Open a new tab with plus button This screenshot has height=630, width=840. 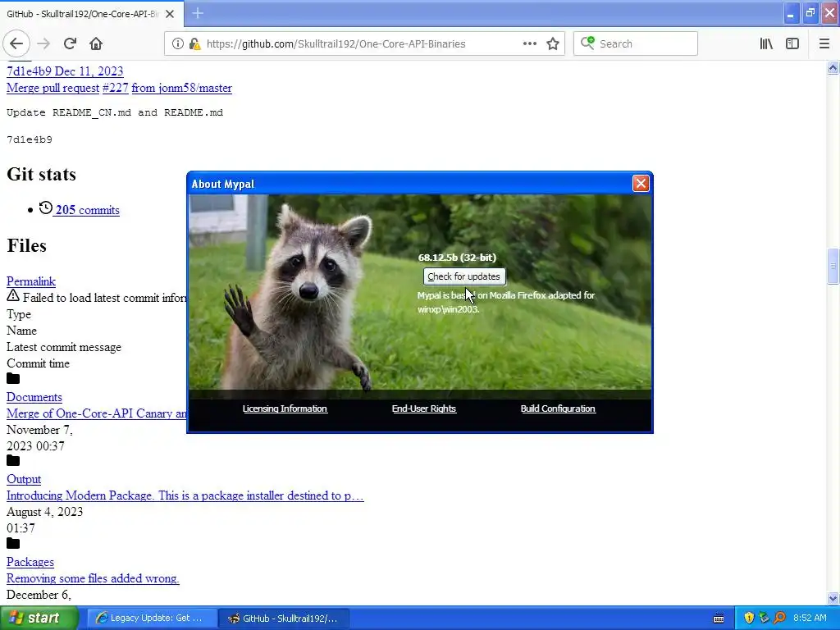point(198,13)
